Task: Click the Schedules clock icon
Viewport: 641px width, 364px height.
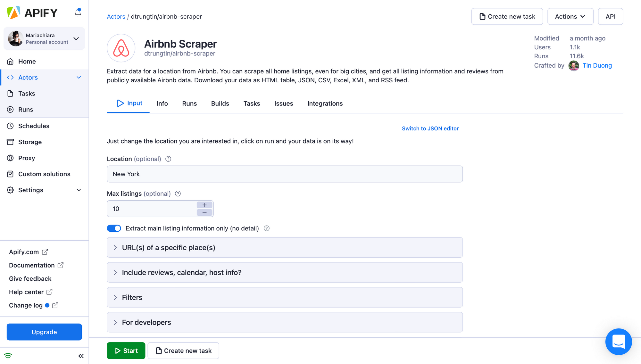Action: coord(10,126)
